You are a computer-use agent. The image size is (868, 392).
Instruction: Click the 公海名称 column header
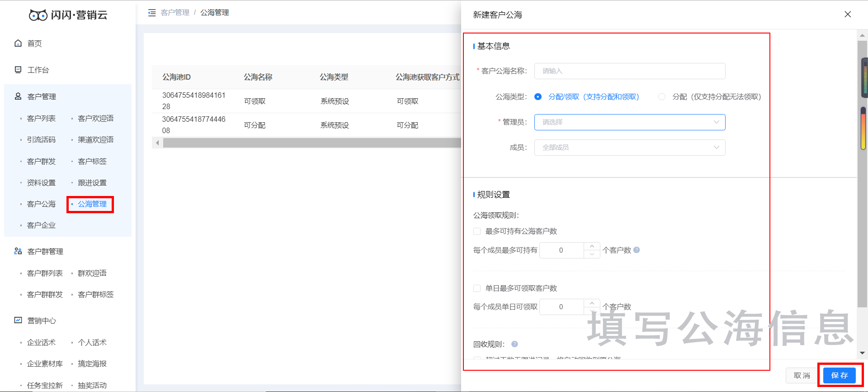[258, 77]
